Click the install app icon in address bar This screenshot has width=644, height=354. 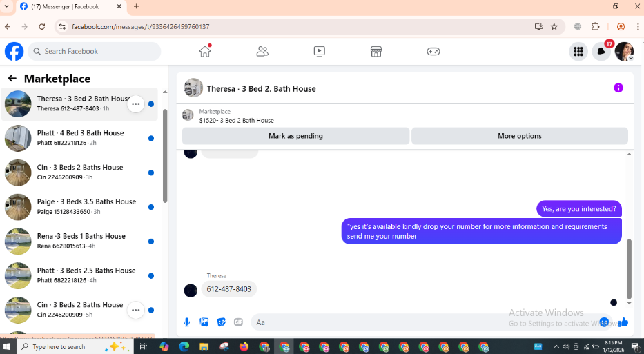pos(538,27)
